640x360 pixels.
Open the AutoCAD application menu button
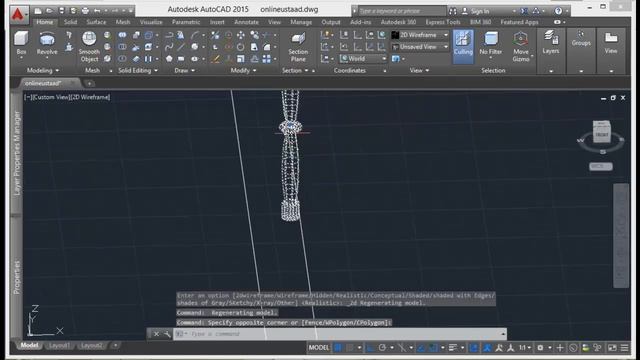pyautogui.click(x=18, y=14)
